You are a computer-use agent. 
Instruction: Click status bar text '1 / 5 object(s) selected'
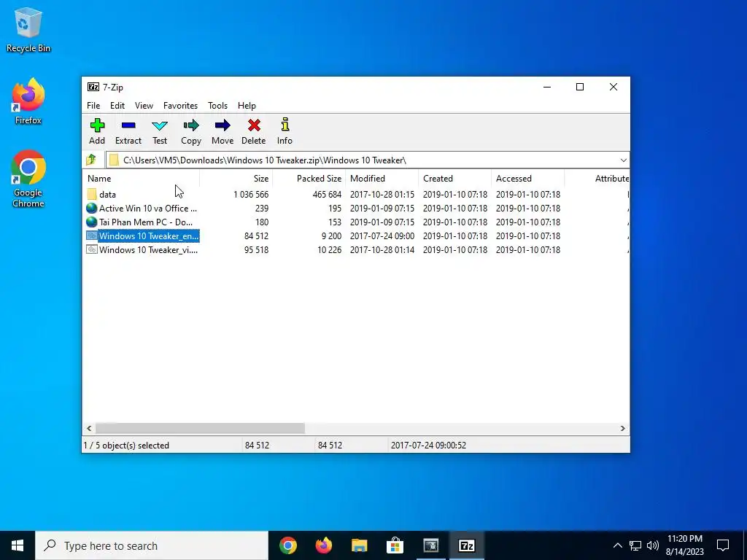pos(126,446)
